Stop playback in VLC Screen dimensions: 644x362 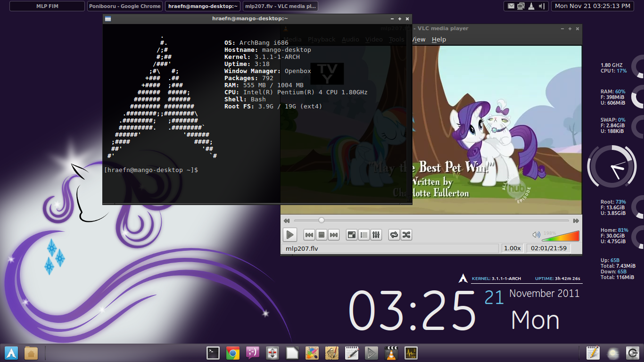pos(322,235)
